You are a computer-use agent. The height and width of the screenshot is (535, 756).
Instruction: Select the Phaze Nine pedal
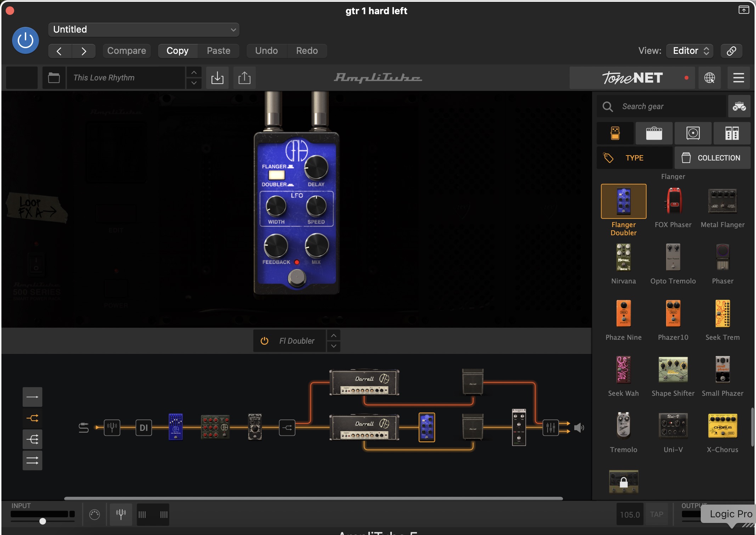[x=624, y=314]
